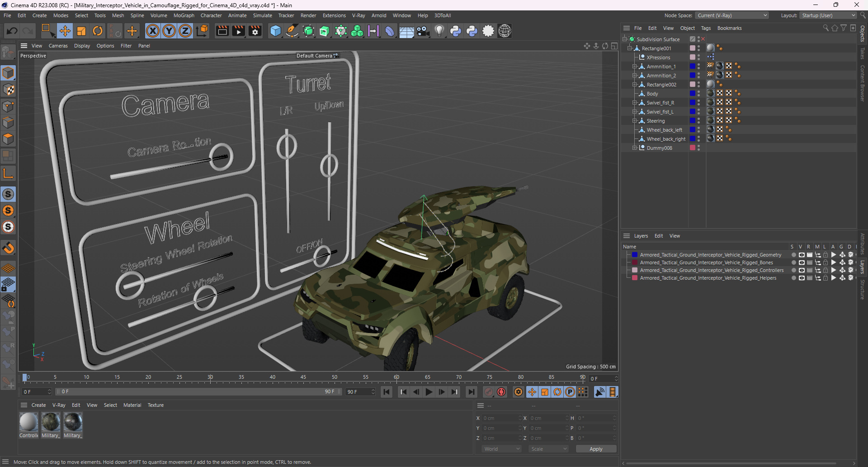Click the Floor environment icon
Viewport: 868px width, 467px height.
[x=406, y=31]
